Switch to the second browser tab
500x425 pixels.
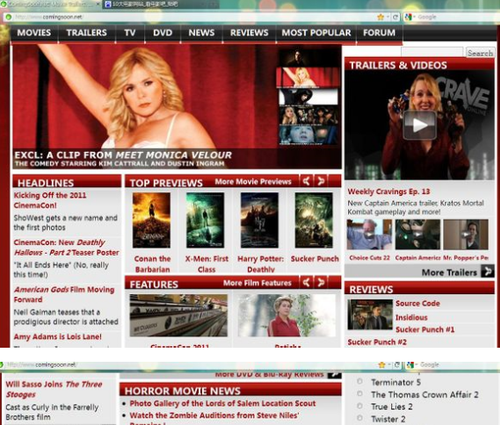click(x=160, y=4)
